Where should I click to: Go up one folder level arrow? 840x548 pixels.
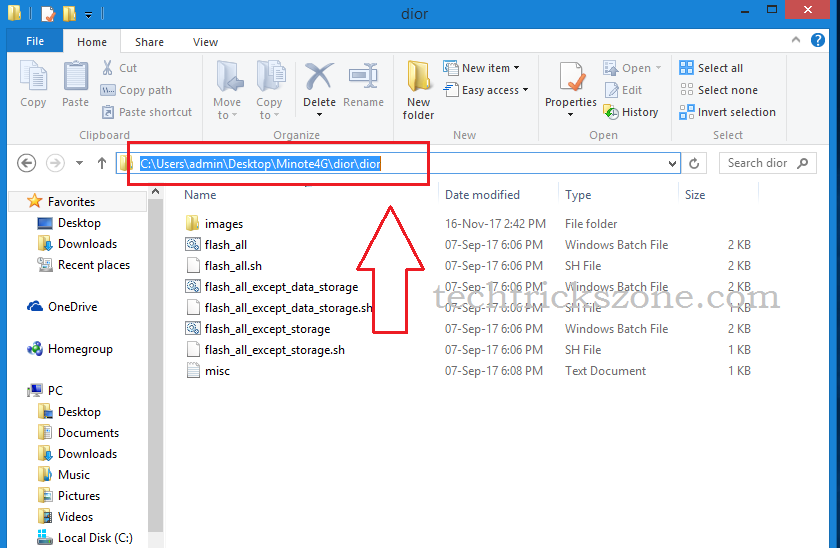(102, 163)
